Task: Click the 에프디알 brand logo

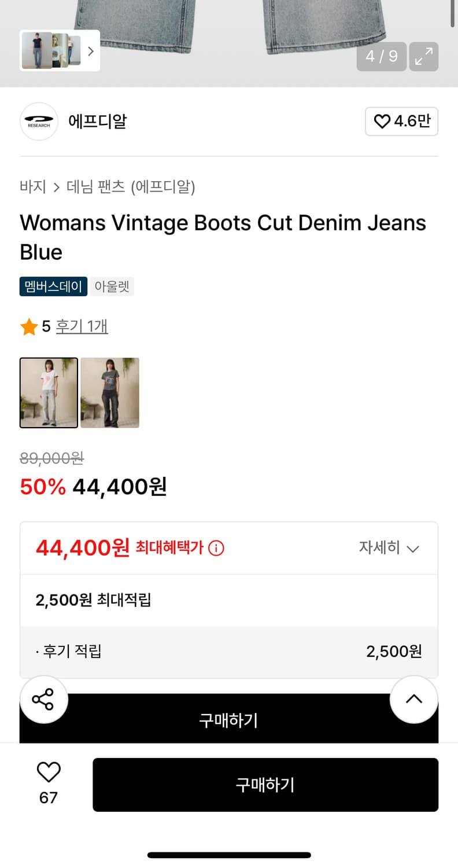Action: [x=39, y=122]
